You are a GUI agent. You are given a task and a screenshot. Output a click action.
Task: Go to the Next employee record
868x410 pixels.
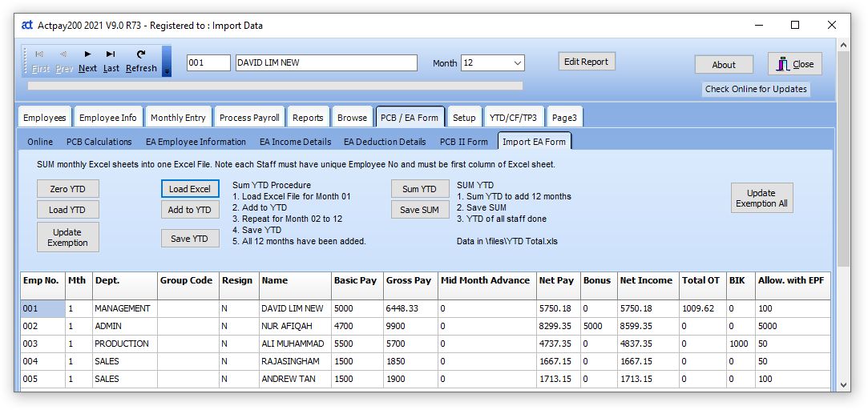coord(87,61)
